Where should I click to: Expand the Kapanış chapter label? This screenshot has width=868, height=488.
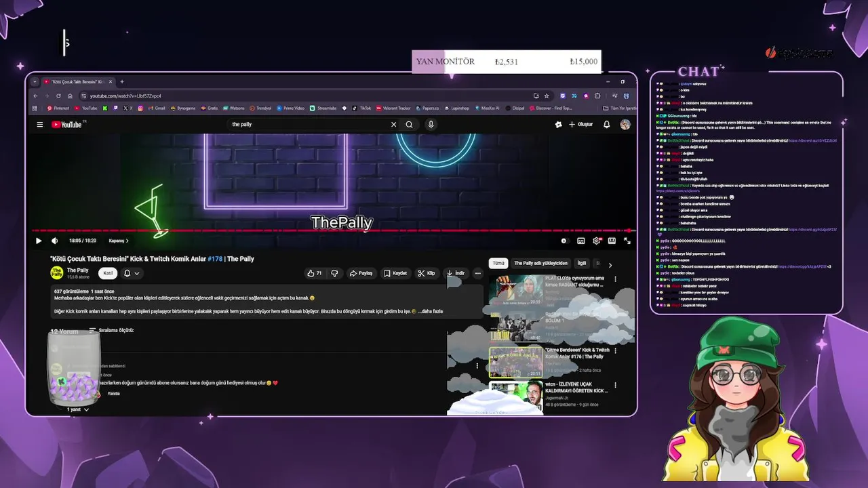click(119, 241)
